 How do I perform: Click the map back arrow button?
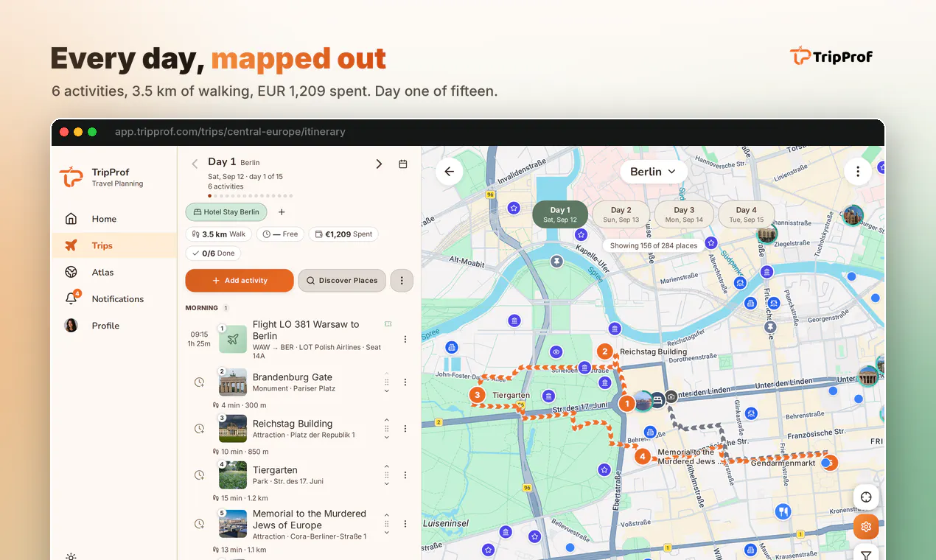tap(449, 172)
